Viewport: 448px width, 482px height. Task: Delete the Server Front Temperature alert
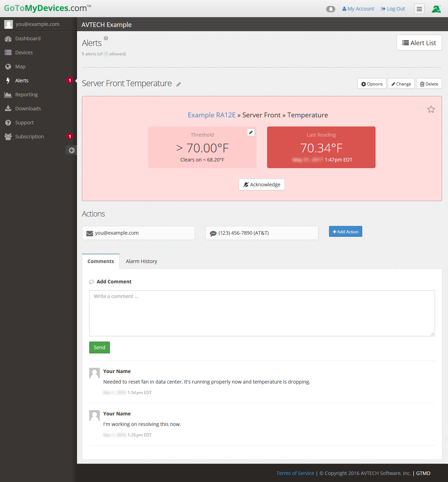[429, 84]
